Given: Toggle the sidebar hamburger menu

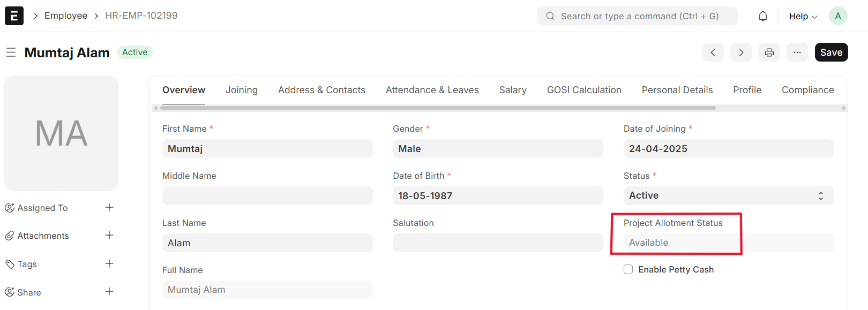Looking at the screenshot, I should click(11, 52).
